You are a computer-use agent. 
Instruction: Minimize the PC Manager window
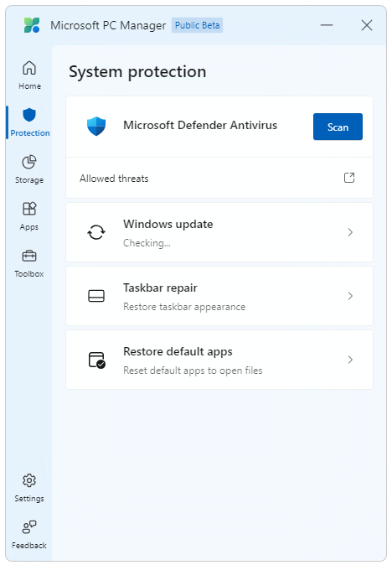pyautogui.click(x=327, y=25)
